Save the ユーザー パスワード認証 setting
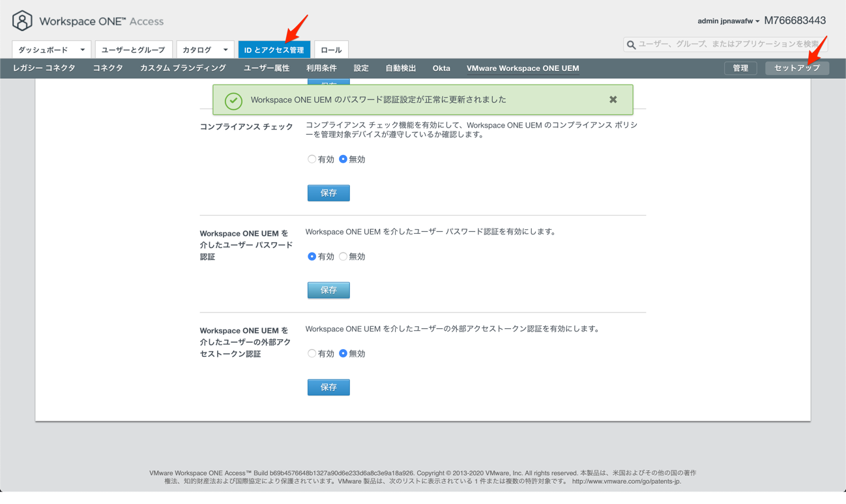The image size is (846, 504). [x=328, y=290]
